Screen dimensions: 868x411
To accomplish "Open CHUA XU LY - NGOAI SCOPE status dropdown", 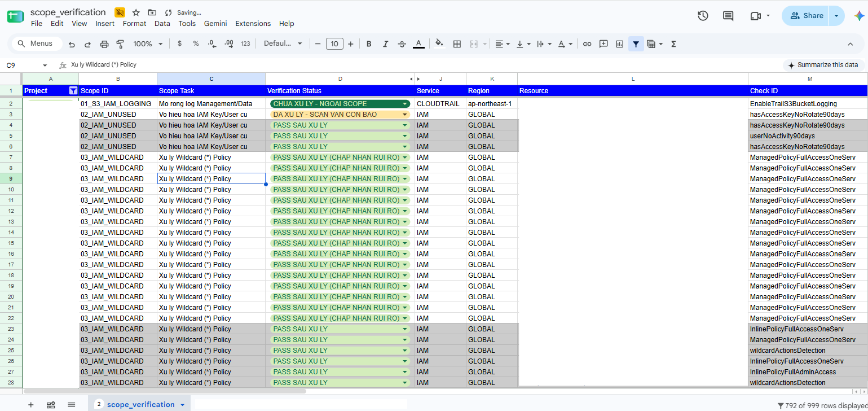I will pos(405,104).
